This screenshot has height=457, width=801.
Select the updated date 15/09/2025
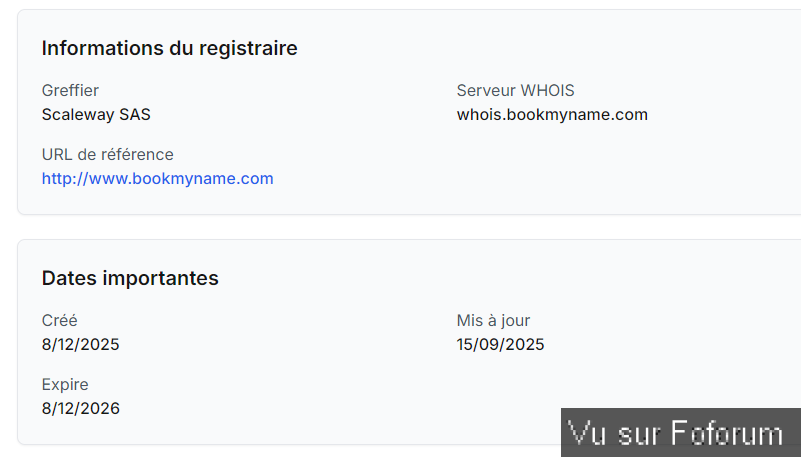[500, 345]
